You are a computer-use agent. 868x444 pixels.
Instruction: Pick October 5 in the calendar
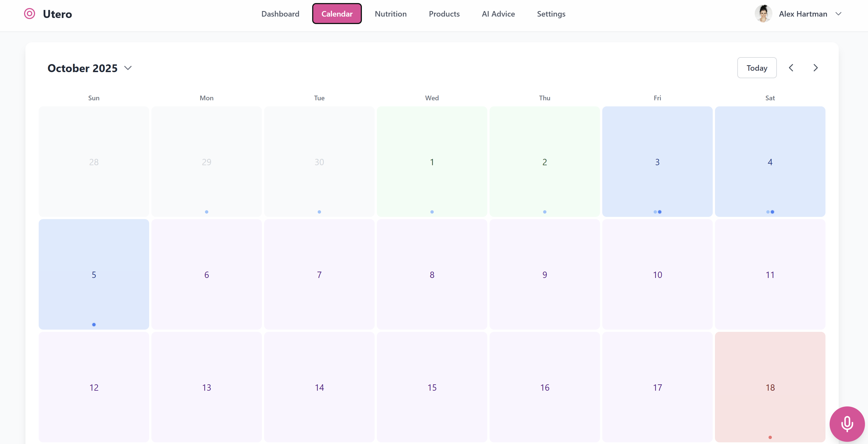pyautogui.click(x=94, y=274)
